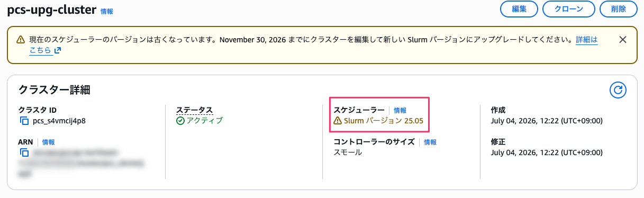Open 情報 link next to スケジューラー
The image size is (644, 198).
pos(400,110)
